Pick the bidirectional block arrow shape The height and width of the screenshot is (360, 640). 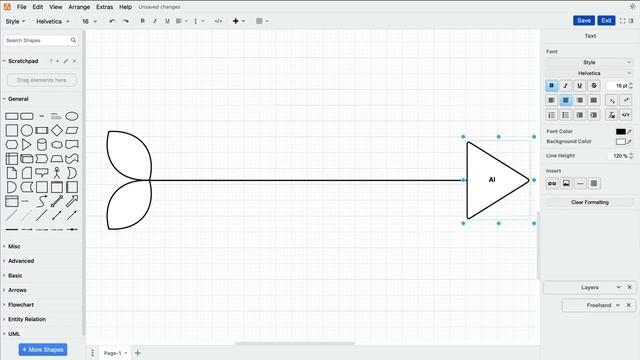pyautogui.click(x=57, y=201)
